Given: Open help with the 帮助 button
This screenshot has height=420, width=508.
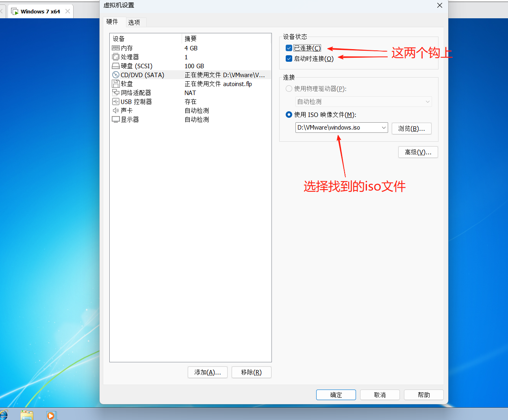Looking at the screenshot, I should click(424, 395).
